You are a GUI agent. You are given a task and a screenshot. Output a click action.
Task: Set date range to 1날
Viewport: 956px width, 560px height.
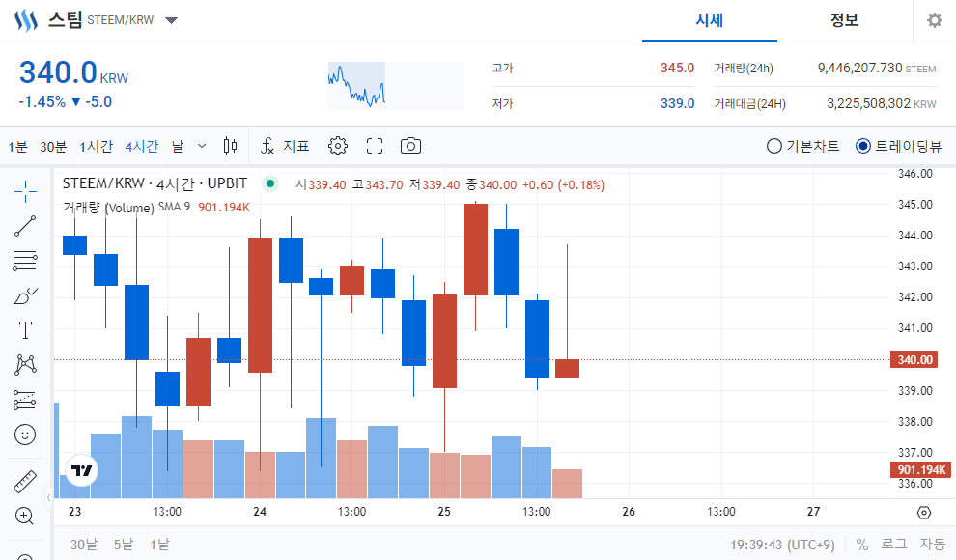click(159, 545)
